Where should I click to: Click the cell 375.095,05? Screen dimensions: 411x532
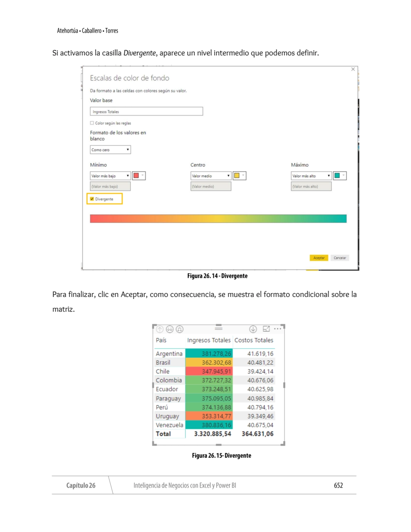(x=209, y=398)
